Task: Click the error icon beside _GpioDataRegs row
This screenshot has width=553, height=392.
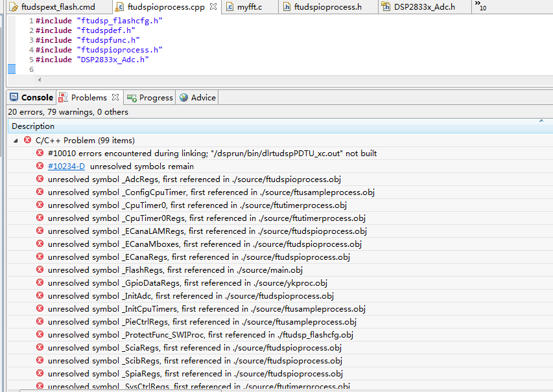Action: 40,282
